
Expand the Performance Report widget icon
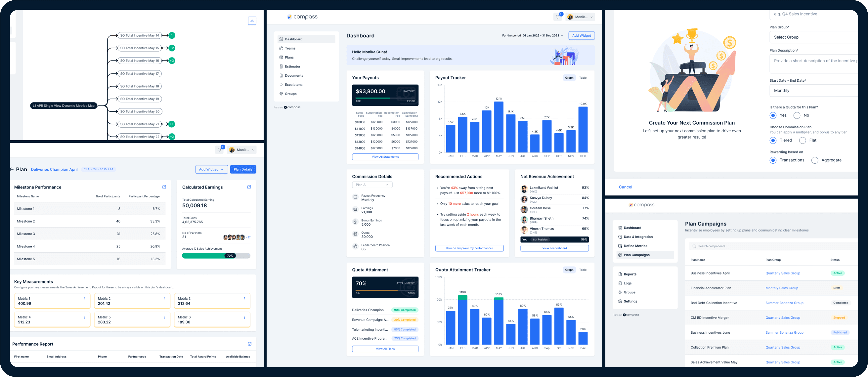click(x=250, y=344)
